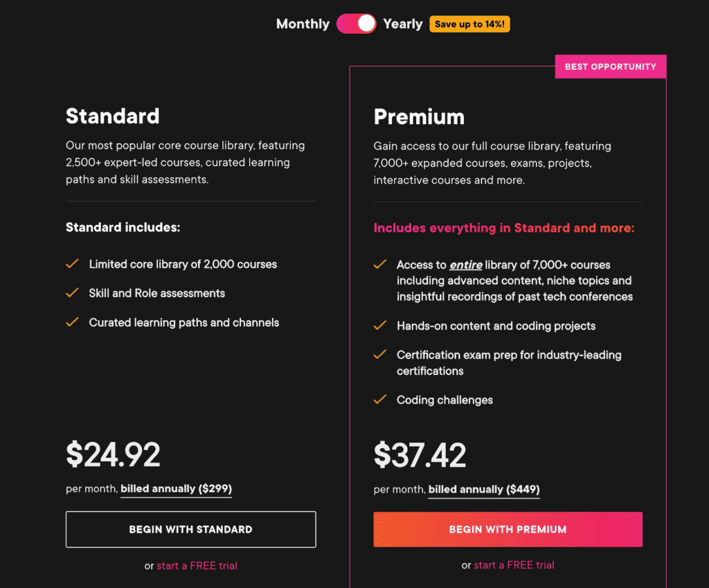Viewport: 709px width, 588px height.
Task: Click the checkmark beside Coding challenges
Action: pos(380,400)
